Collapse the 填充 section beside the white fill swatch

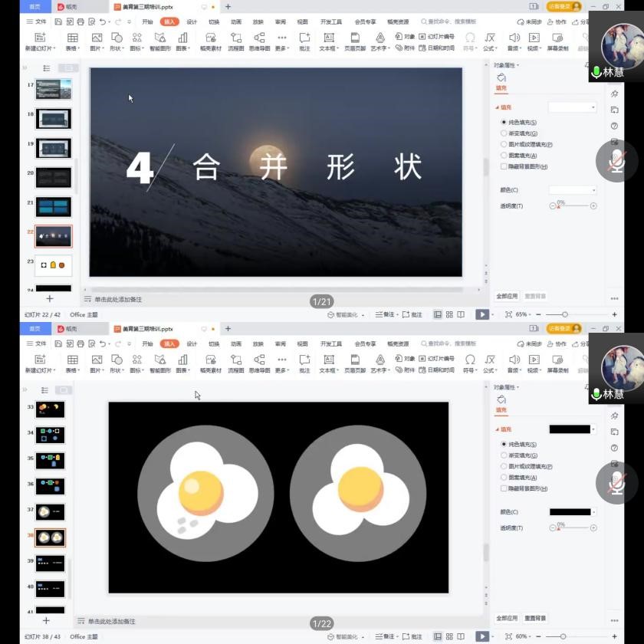(x=497, y=108)
